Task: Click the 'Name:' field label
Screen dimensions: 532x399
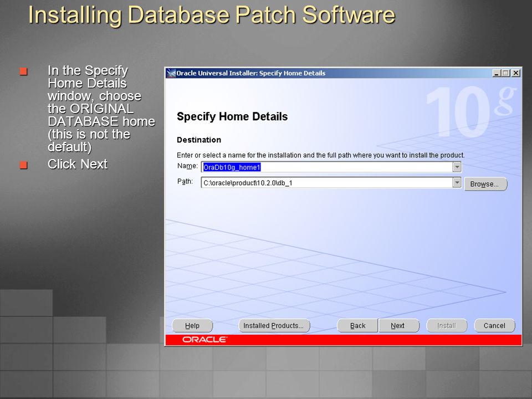Action: tap(187, 166)
